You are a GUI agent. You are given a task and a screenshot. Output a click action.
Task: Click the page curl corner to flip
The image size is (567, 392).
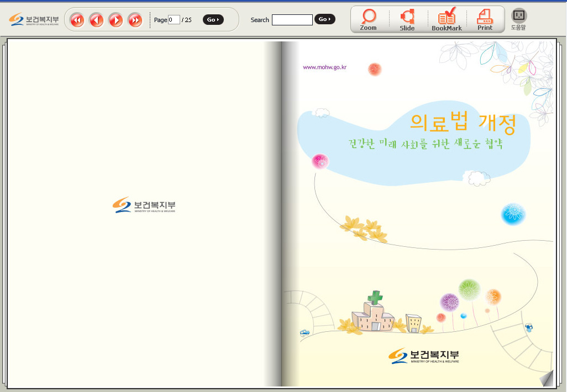pyautogui.click(x=546, y=379)
